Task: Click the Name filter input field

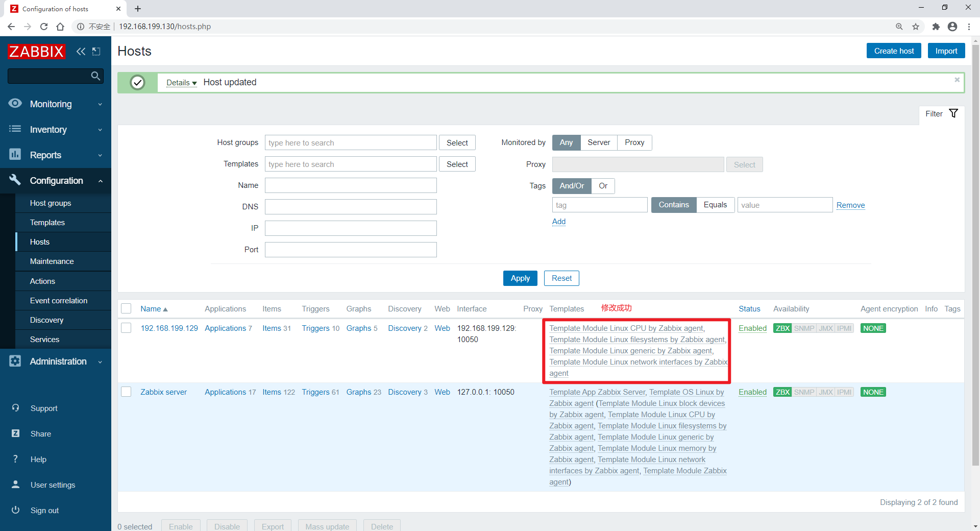Action: [x=351, y=185]
